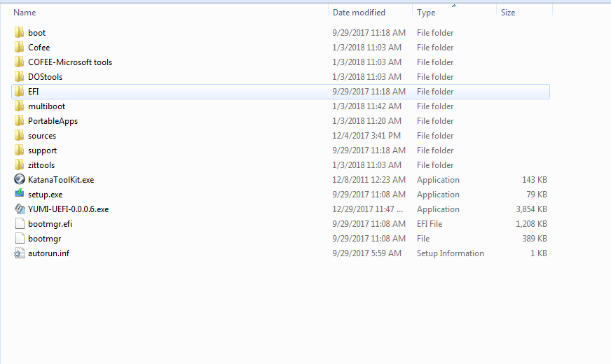Click the 'EFI' folder name
Image resolution: width=611 pixels, height=364 pixels.
(34, 92)
